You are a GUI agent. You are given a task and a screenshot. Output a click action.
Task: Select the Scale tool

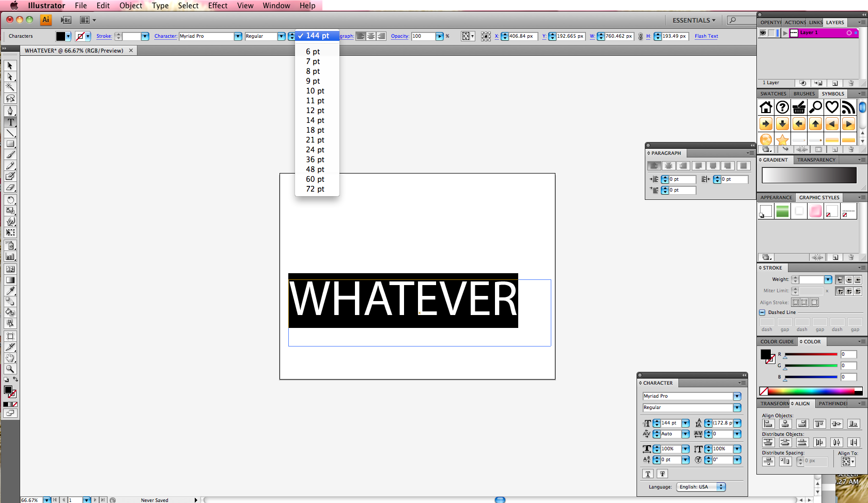[x=10, y=210]
